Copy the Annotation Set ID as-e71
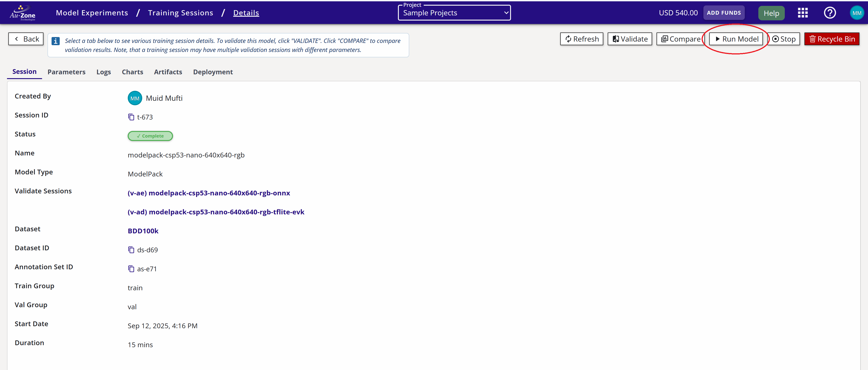Screen dimensions: 868x370 pos(131,269)
